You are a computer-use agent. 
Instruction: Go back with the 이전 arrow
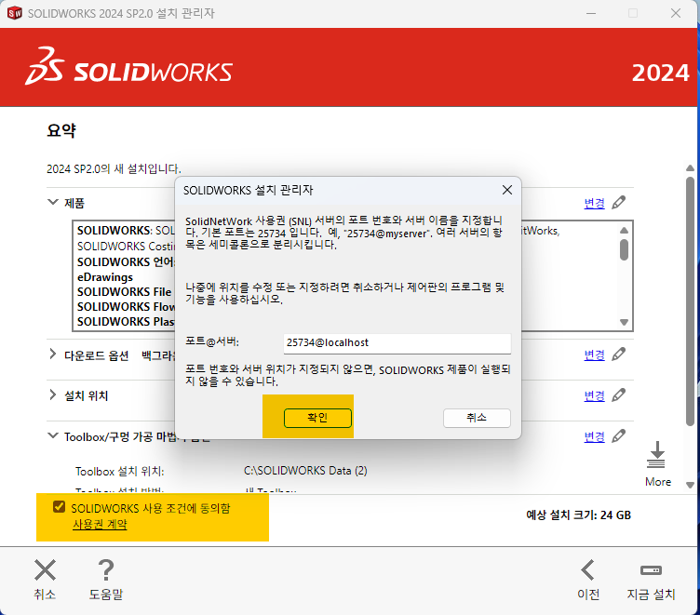click(588, 570)
